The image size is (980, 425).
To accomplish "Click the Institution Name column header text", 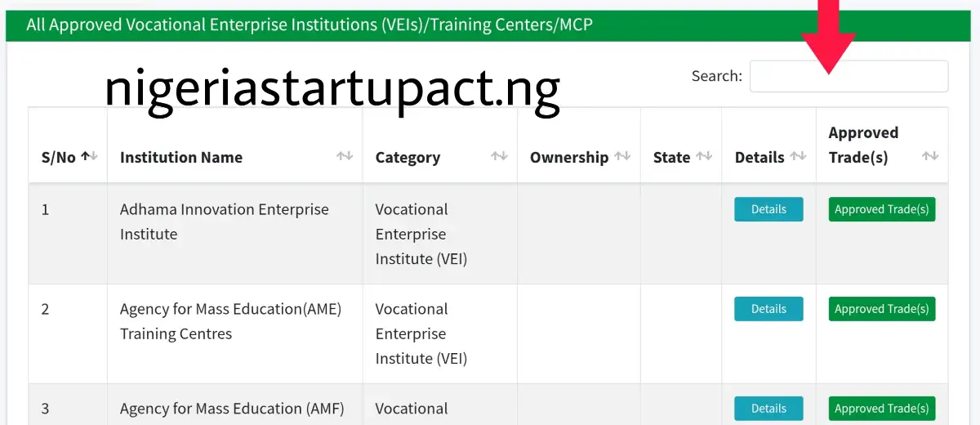I will tap(181, 158).
